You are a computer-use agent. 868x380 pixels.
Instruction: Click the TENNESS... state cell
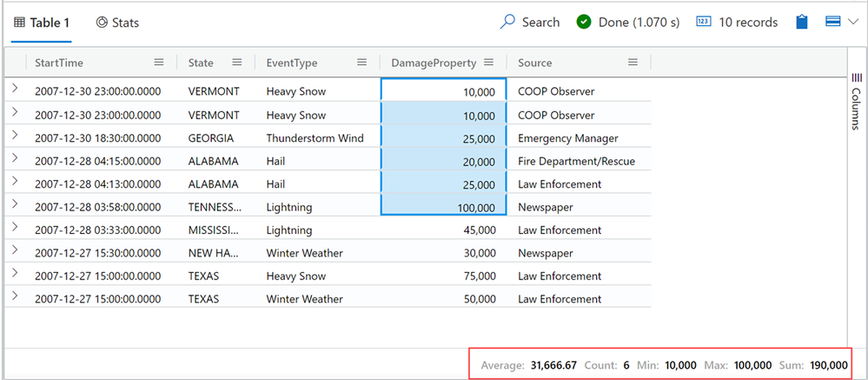[x=215, y=207]
